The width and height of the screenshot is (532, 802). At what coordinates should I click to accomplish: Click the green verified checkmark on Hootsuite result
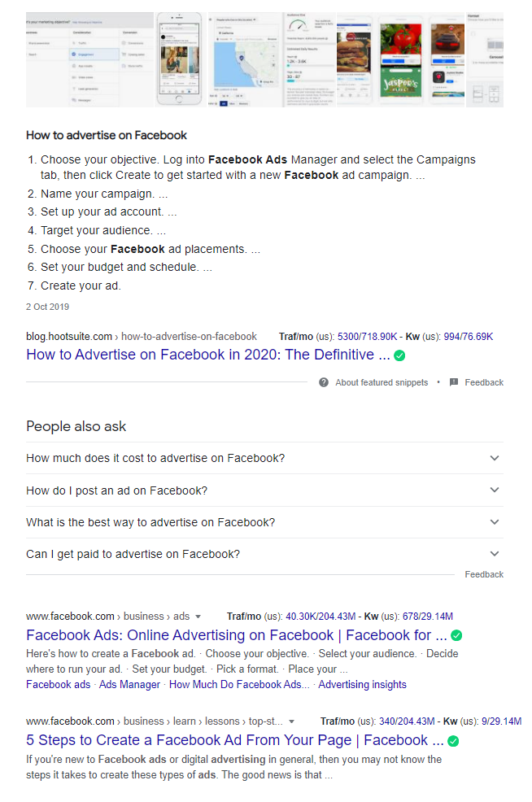(x=399, y=355)
